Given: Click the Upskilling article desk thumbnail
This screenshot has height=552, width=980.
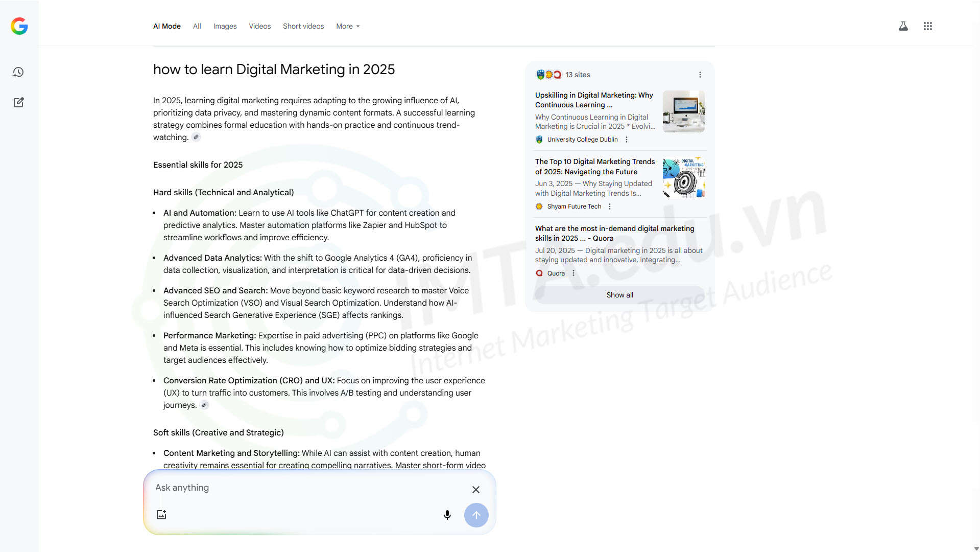Looking at the screenshot, I should pyautogui.click(x=684, y=111).
